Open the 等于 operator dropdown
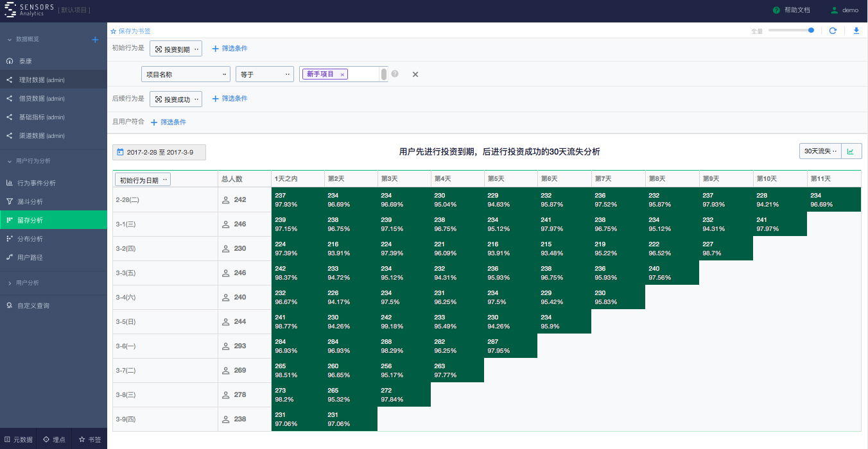Image resolution: width=868 pixels, height=449 pixels. tap(265, 74)
